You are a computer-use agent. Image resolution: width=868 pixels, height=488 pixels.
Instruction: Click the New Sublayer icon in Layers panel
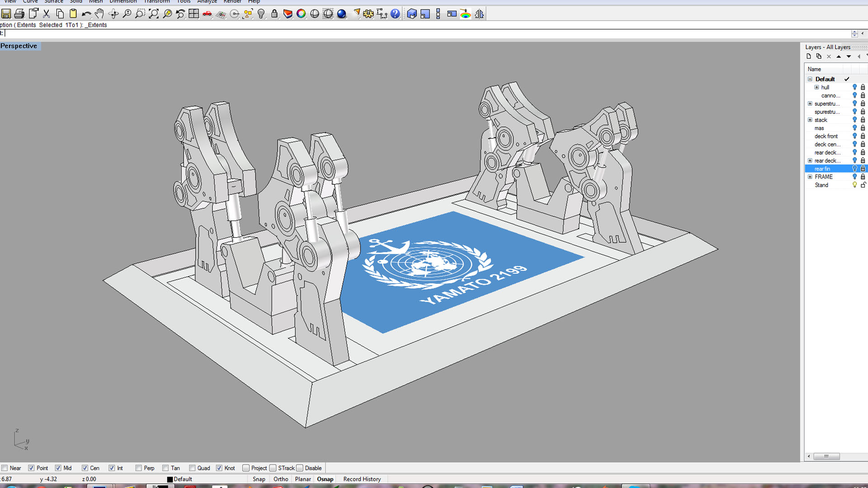point(819,56)
